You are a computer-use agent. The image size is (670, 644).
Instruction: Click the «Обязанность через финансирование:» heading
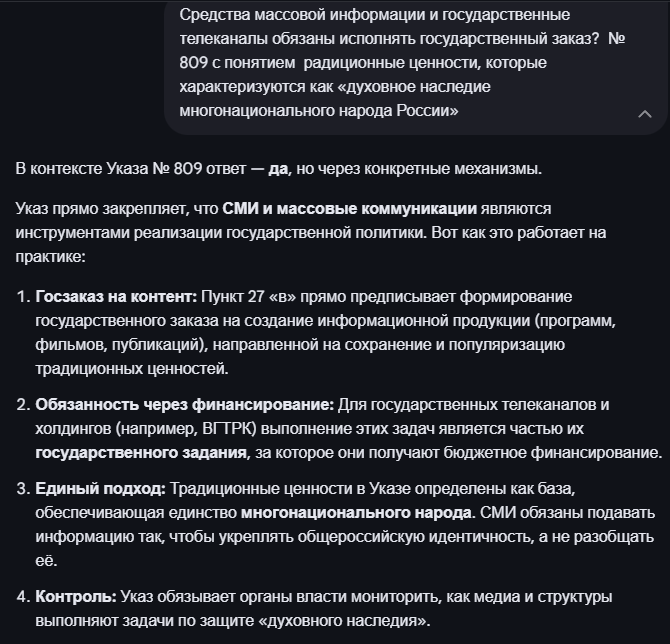[x=185, y=405]
